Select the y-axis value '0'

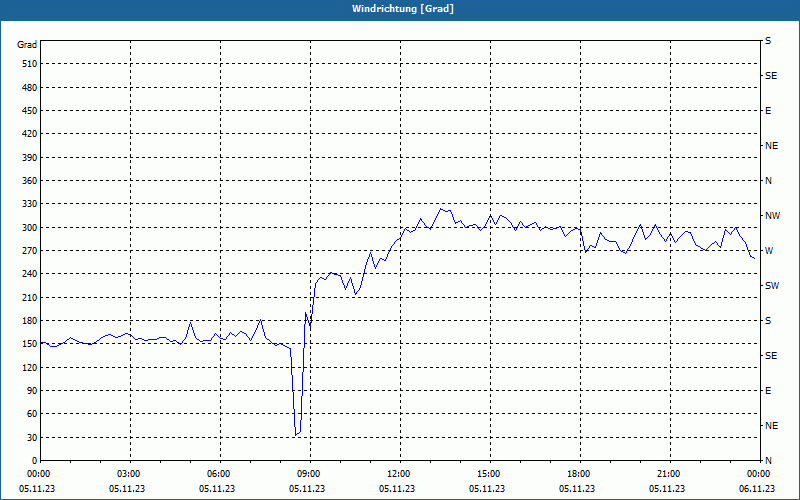(35, 461)
